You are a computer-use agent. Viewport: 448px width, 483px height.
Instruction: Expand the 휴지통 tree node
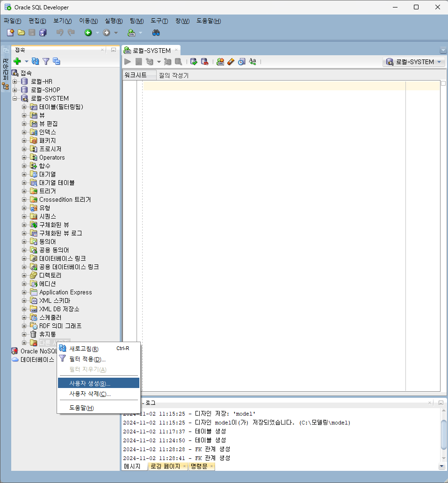24,334
